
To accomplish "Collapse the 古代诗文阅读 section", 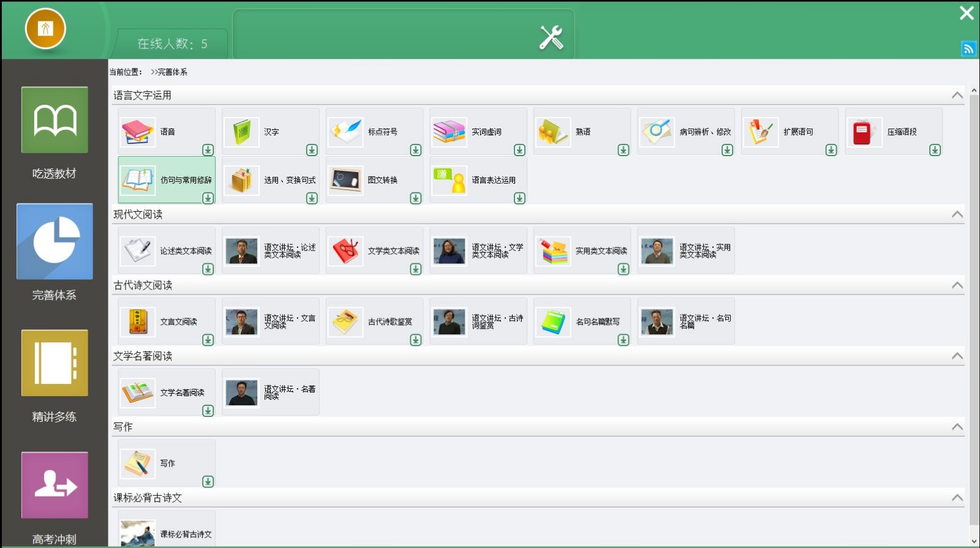I will [x=957, y=285].
